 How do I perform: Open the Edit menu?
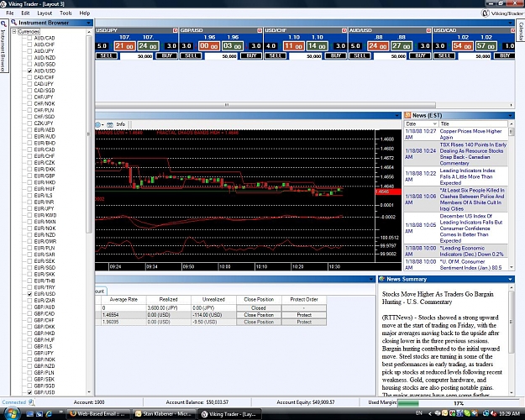(25, 13)
